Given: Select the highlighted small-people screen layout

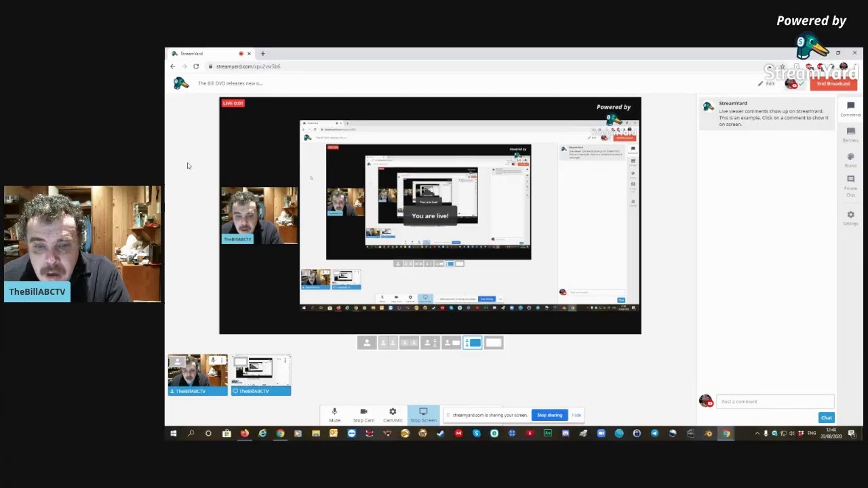Looking at the screenshot, I should click(473, 343).
